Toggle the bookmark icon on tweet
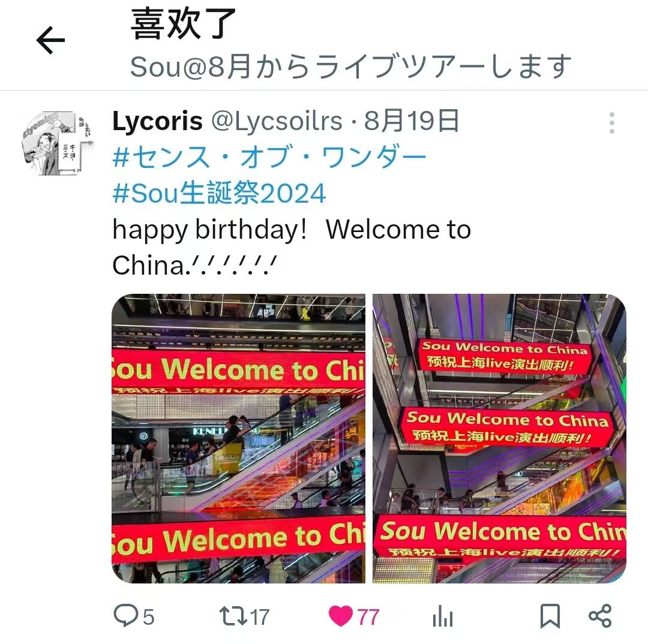Viewport: 648px width, 644px height. 550,616
